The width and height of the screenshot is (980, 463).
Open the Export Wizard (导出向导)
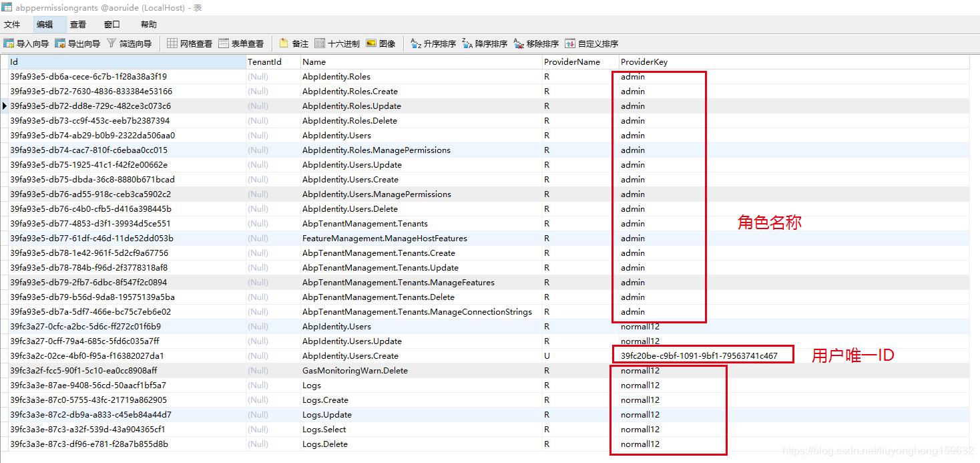[x=78, y=43]
